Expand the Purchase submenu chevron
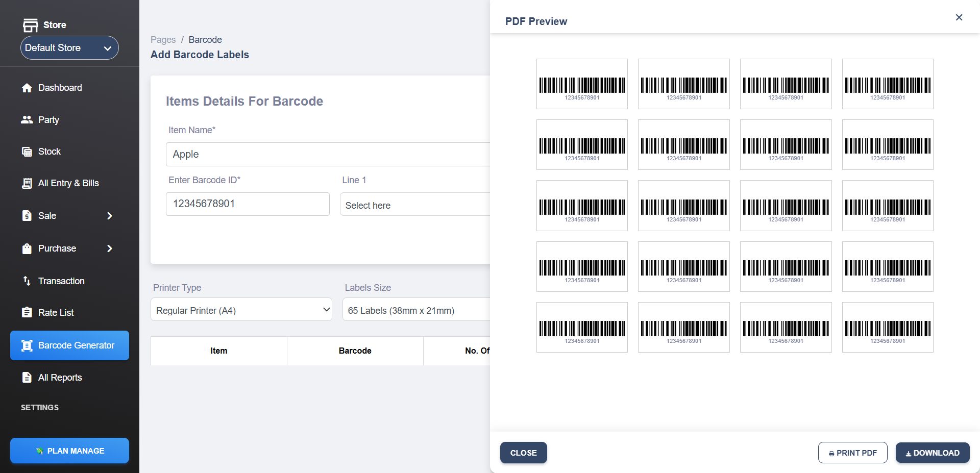Screen dimensions: 980x473 109,248
